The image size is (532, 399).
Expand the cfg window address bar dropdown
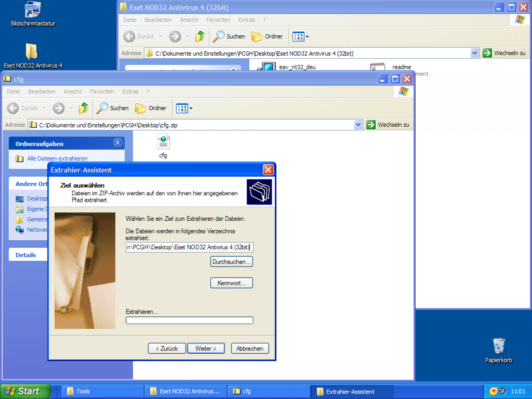click(358, 125)
